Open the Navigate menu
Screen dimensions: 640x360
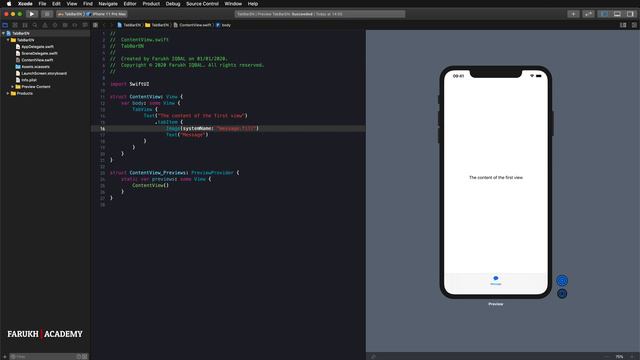tap(108, 4)
